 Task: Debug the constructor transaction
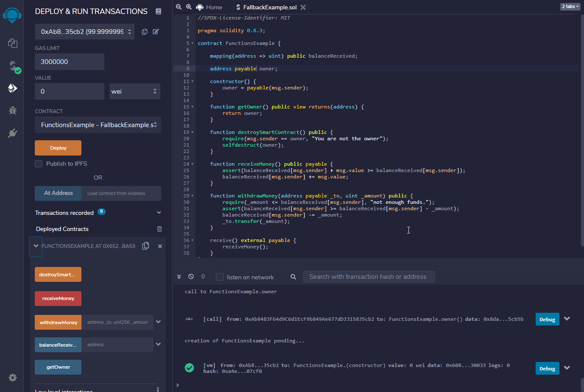coord(547,368)
